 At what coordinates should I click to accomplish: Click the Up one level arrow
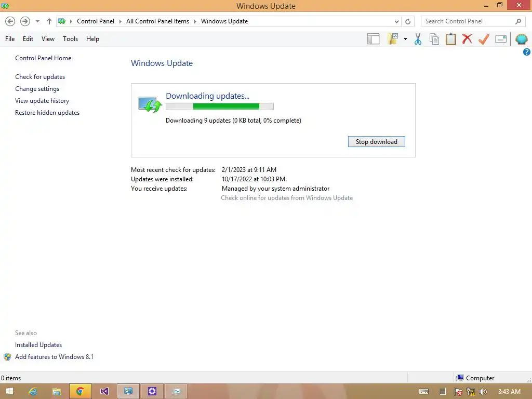[49, 21]
